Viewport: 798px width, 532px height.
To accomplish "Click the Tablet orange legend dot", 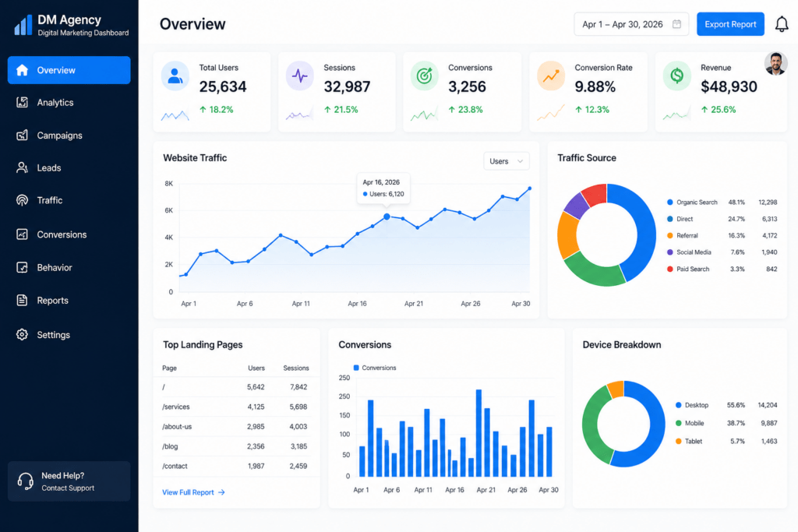I will pyautogui.click(x=679, y=442).
